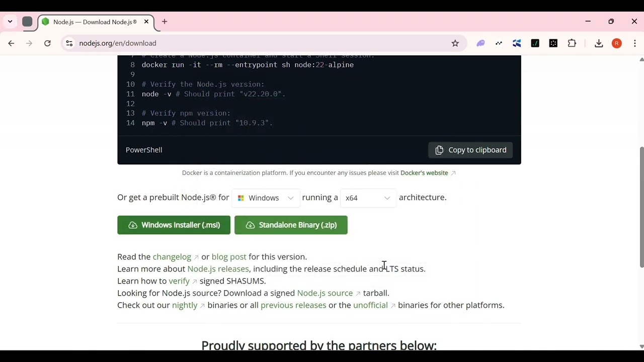Screen dimensions: 644x362
Task: Click code line 14 npm -v command
Action: [x=207, y=123]
